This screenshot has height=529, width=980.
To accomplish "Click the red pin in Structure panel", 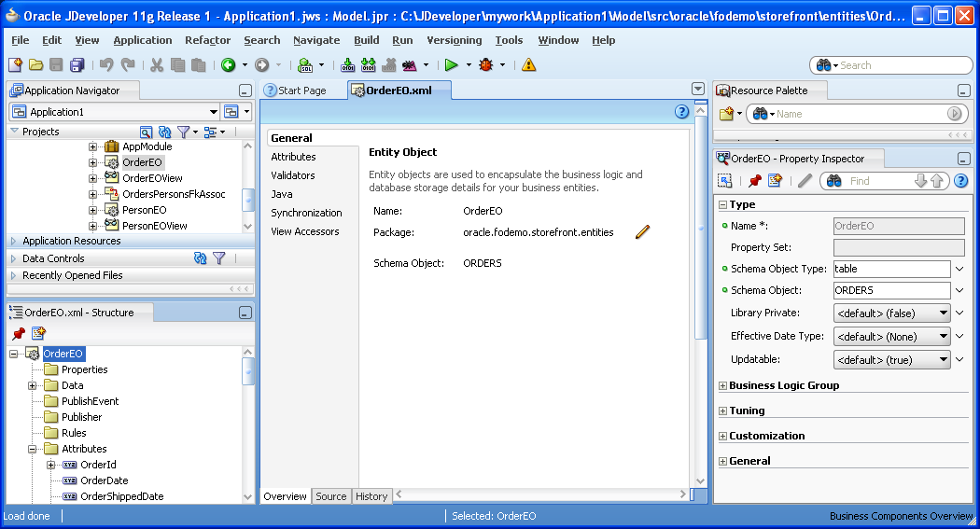I will pyautogui.click(x=18, y=333).
